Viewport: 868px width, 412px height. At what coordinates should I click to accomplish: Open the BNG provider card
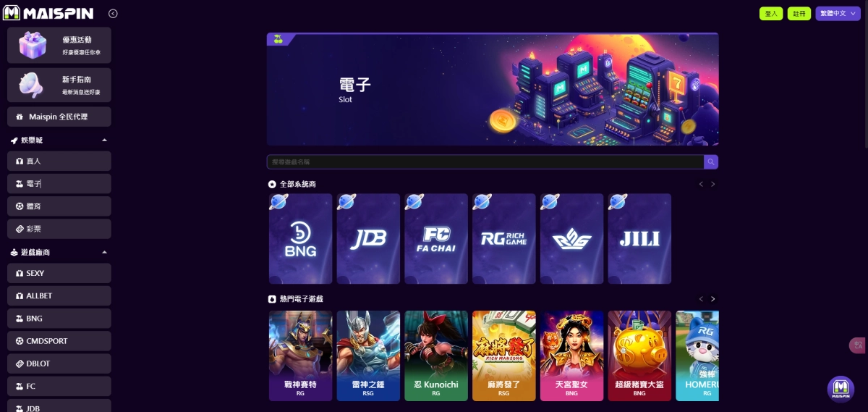point(301,238)
